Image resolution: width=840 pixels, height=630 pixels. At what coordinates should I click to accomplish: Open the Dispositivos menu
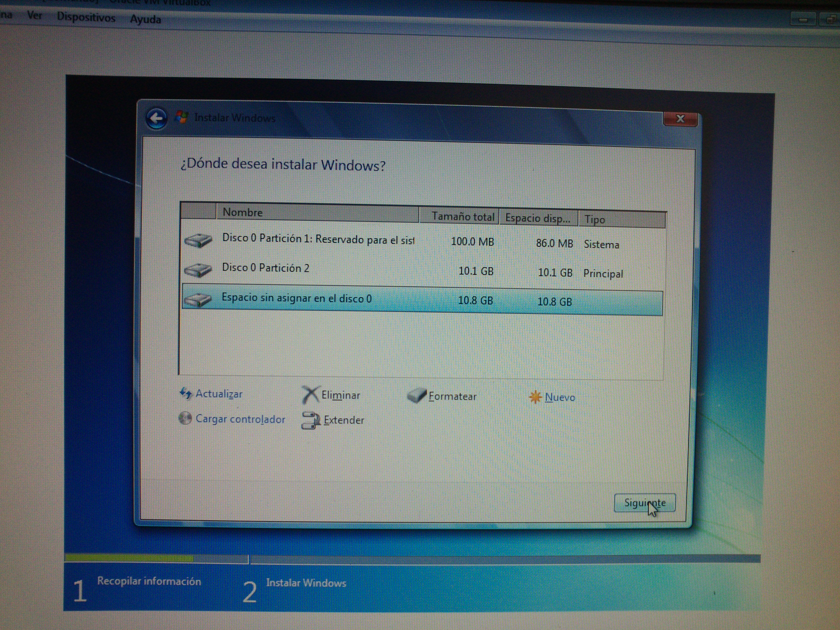[86, 17]
